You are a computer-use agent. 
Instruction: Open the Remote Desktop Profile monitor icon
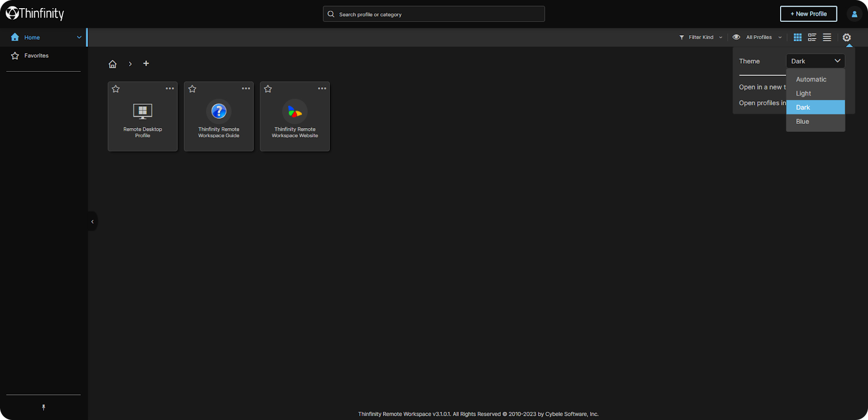pos(143,111)
